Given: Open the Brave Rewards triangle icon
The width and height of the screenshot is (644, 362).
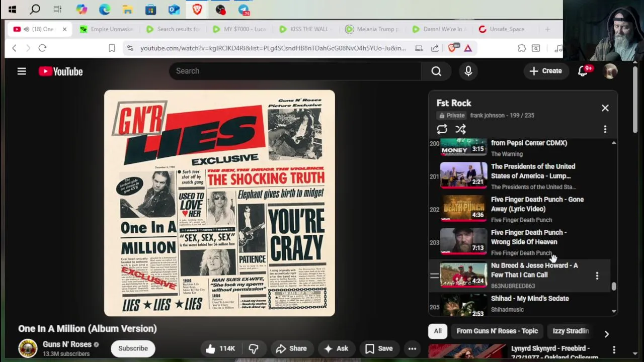Looking at the screenshot, I should 468,48.
